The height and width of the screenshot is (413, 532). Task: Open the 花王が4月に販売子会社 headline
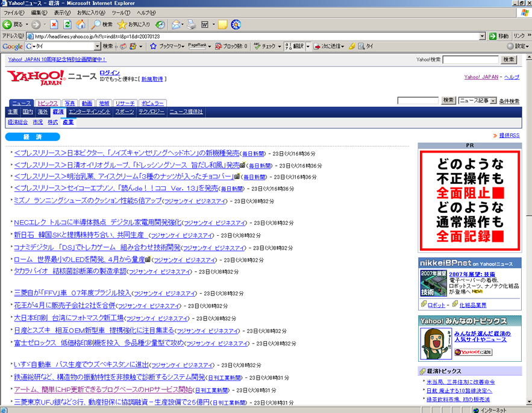tap(65, 305)
